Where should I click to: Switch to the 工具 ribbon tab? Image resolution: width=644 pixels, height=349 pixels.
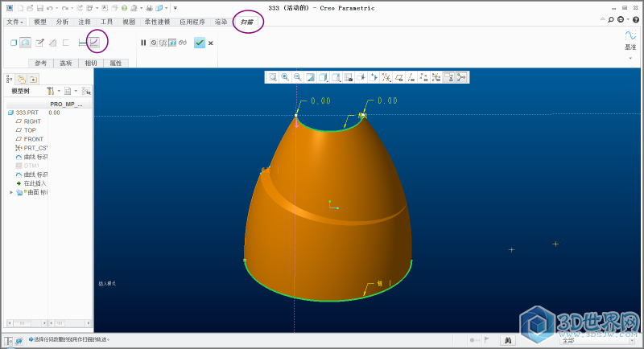pyautogui.click(x=107, y=22)
